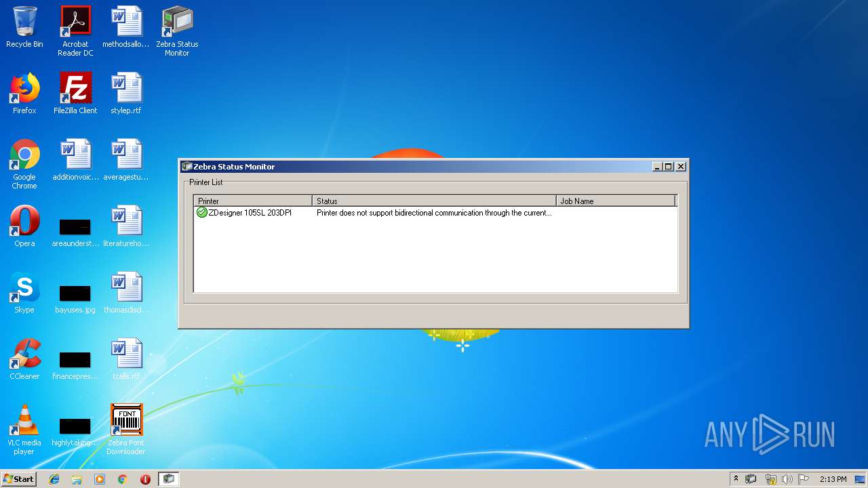Open the Action Center flag icon
The image size is (868, 488).
pos(804,479)
